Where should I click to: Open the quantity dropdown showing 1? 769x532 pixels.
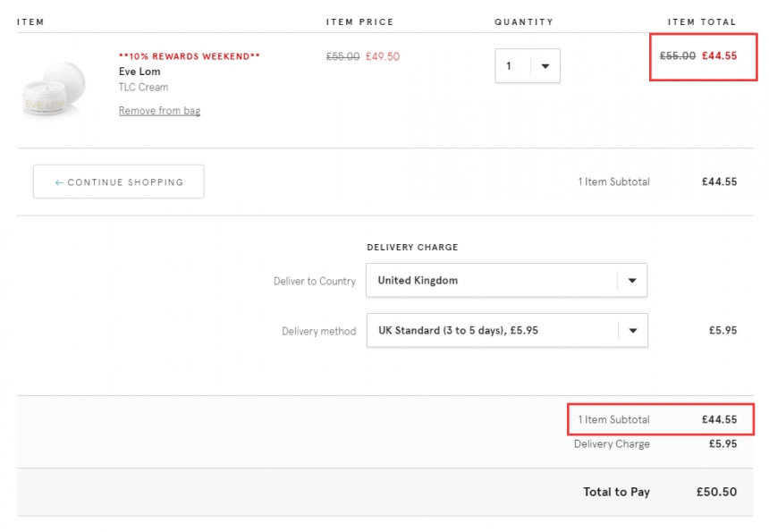point(528,65)
